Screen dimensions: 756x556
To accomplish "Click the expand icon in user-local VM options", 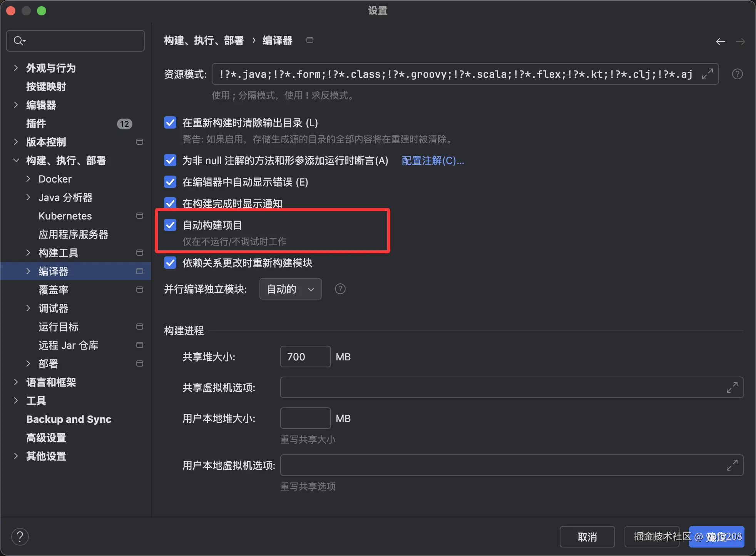I will point(732,465).
